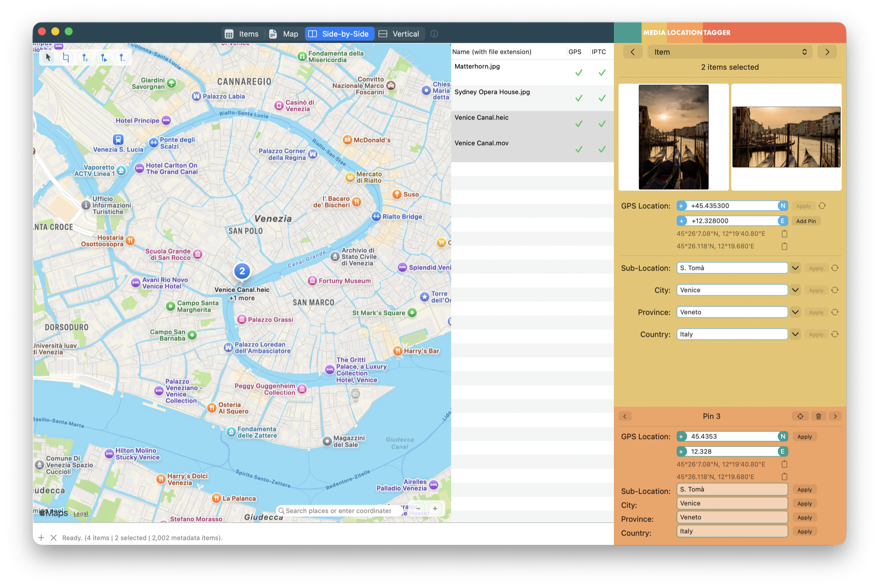Expand the Province suggestions dropdown
Image resolution: width=879 pixels, height=588 pixels.
(x=795, y=312)
